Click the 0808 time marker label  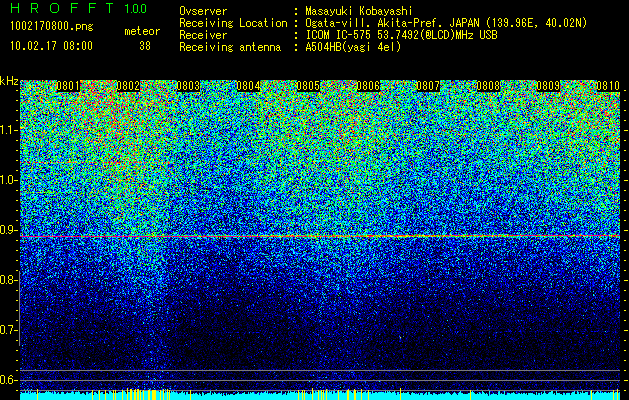tap(488, 86)
